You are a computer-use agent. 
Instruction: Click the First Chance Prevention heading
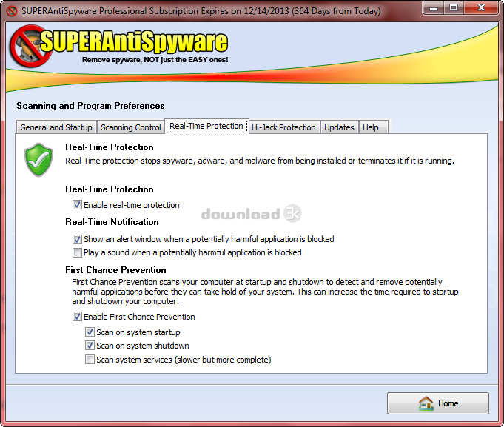115,270
